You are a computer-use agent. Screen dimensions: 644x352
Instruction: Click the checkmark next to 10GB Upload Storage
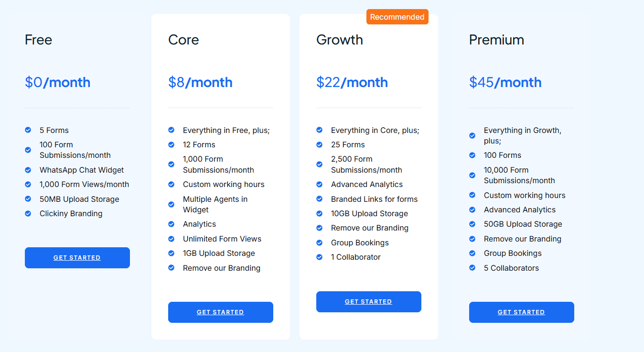pos(319,213)
